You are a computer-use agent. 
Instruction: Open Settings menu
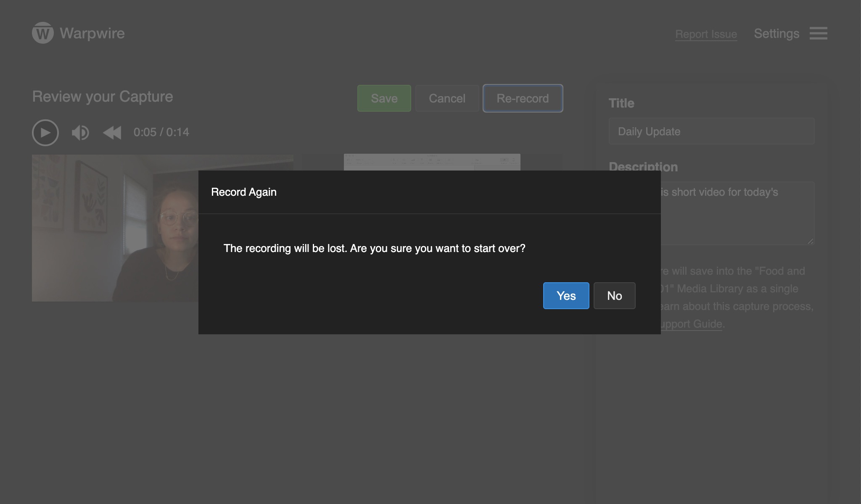tap(776, 33)
